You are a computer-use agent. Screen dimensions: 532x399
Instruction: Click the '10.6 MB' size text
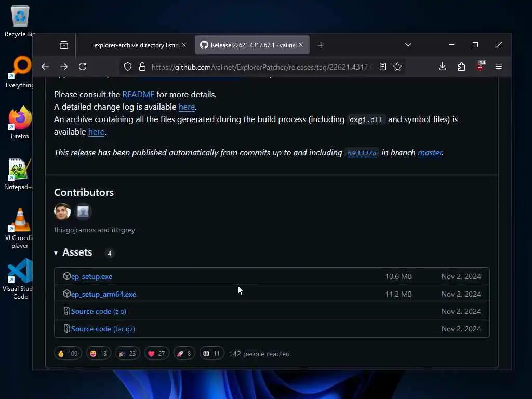(x=398, y=276)
